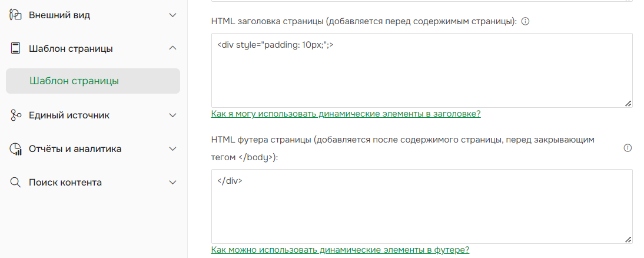644x258 pixels.
Task: Click the Отчёты и аналитика chart icon
Action: 16,149
